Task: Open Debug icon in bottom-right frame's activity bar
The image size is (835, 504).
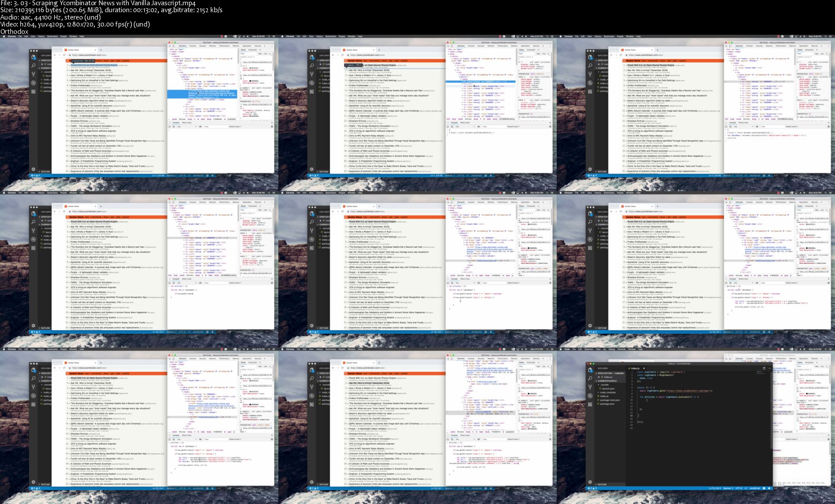Action: pos(590,396)
